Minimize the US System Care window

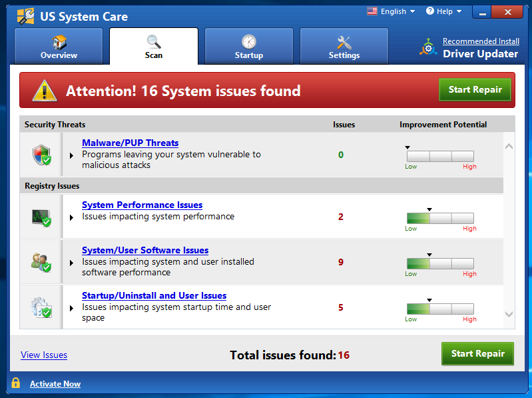(x=482, y=12)
